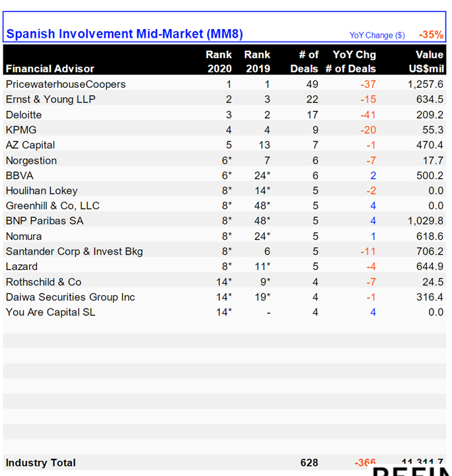Select the BNP Paribas SA name
The width and height of the screenshot is (452, 476).
click(45, 221)
